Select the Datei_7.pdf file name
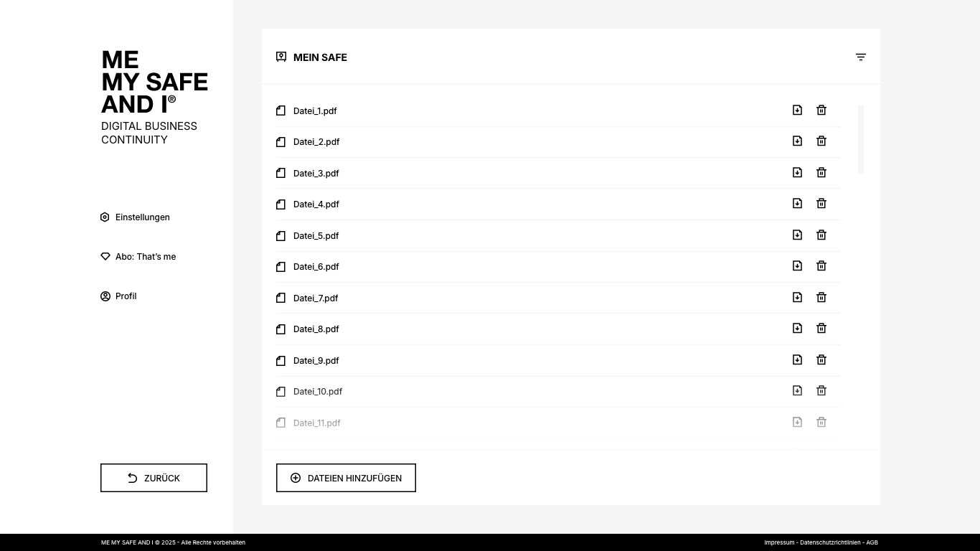The width and height of the screenshot is (980, 551). (x=316, y=298)
